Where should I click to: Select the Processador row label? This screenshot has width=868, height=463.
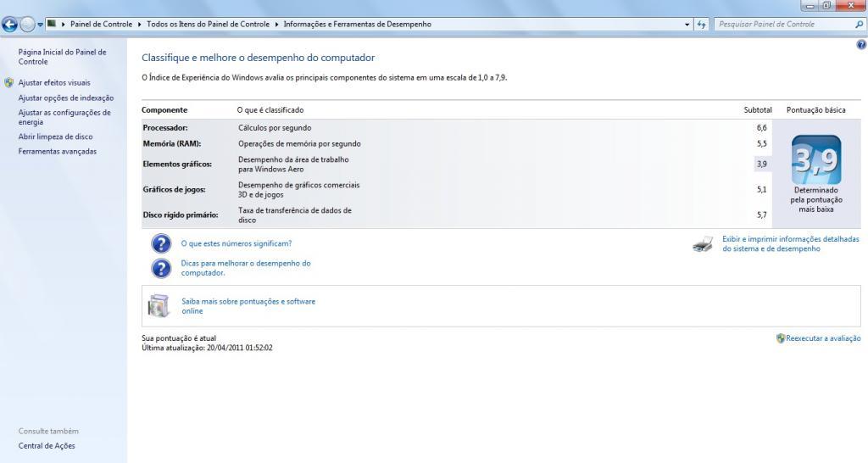pos(165,128)
